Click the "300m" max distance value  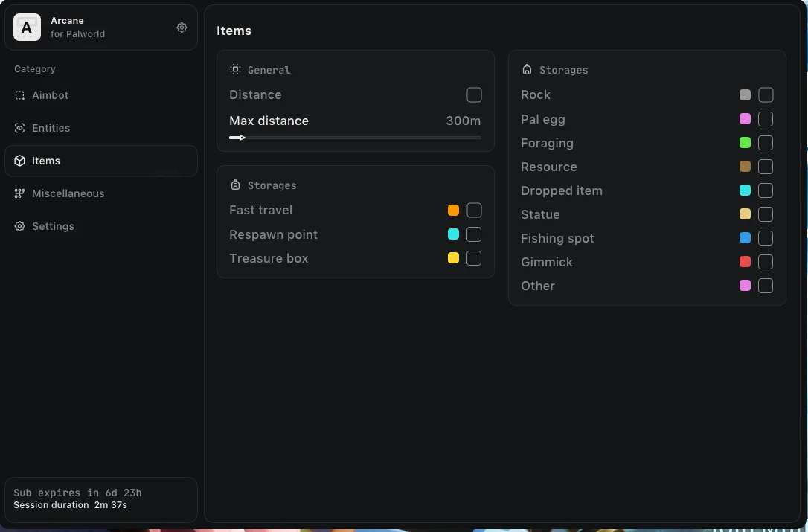[x=464, y=121]
